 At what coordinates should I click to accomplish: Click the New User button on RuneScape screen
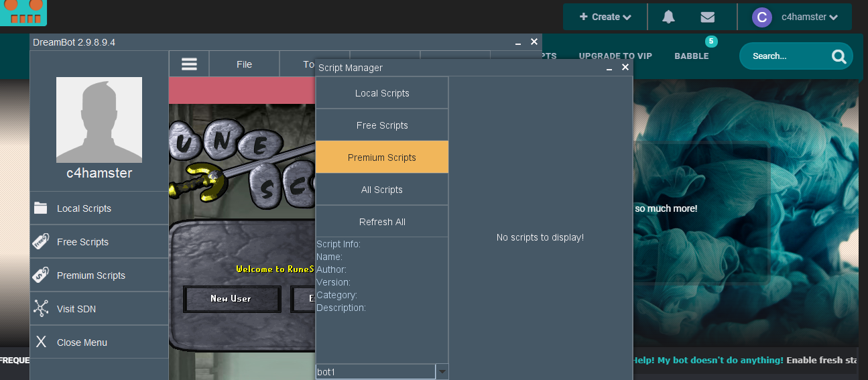tap(231, 299)
